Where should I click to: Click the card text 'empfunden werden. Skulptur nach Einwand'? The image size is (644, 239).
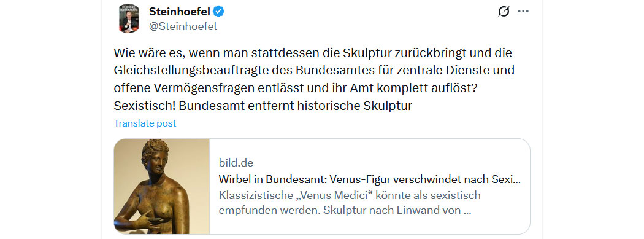tap(344, 211)
